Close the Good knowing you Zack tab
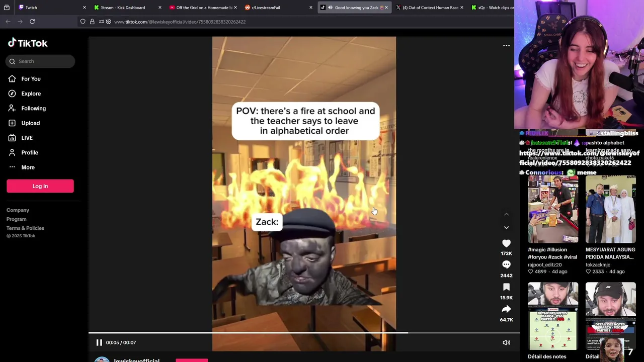The height and width of the screenshot is (362, 644). pyautogui.click(x=386, y=8)
